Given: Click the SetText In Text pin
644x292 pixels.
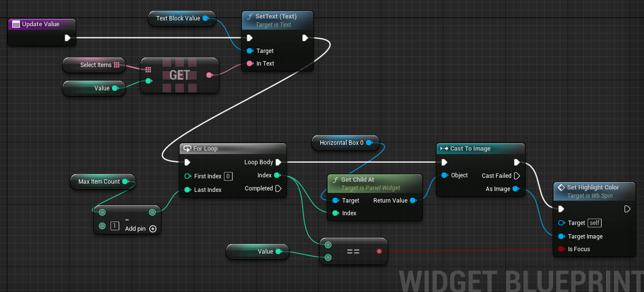Looking at the screenshot, I should [250, 63].
